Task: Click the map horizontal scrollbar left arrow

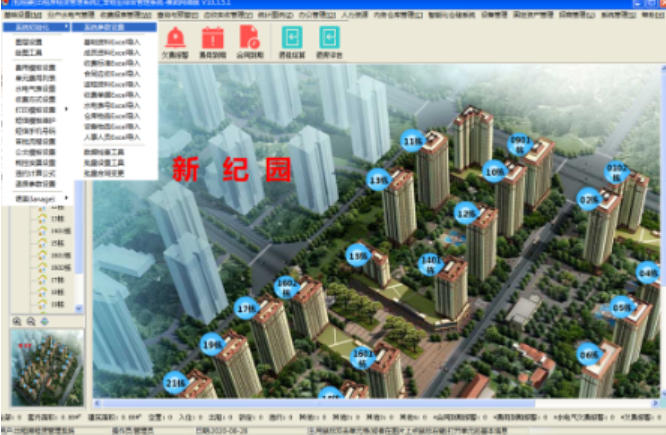Action: pyautogui.click(x=97, y=403)
